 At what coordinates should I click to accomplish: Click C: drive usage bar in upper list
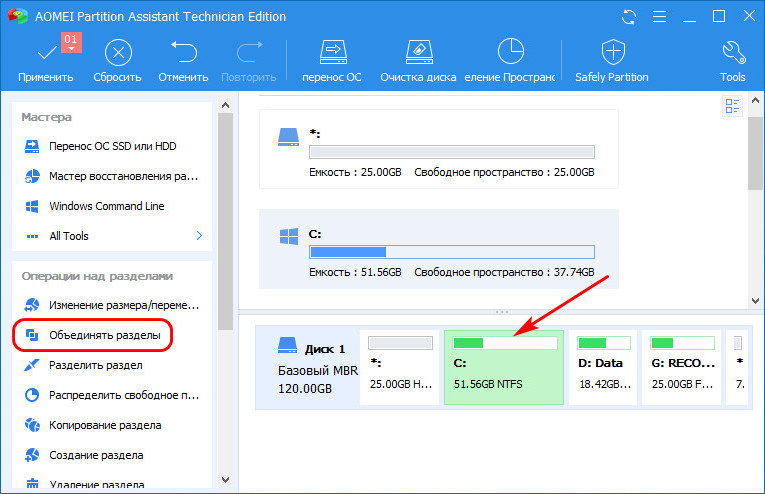pyautogui.click(x=452, y=252)
